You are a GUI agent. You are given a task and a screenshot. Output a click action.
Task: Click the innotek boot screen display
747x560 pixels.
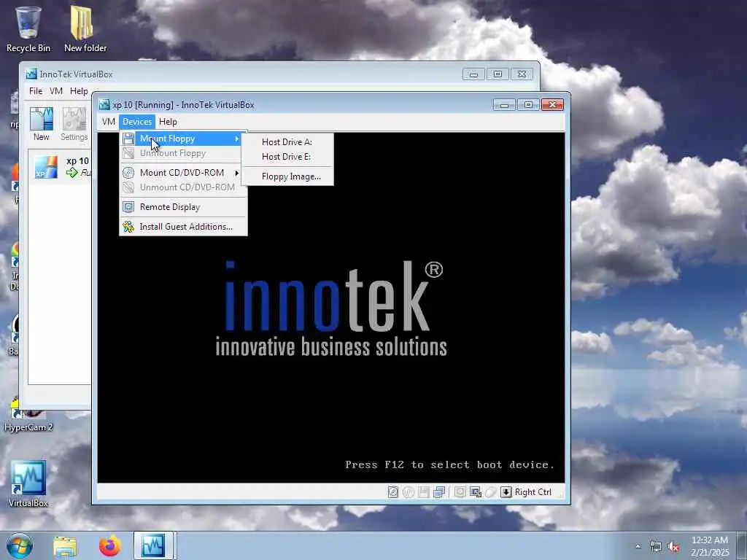tap(331, 308)
